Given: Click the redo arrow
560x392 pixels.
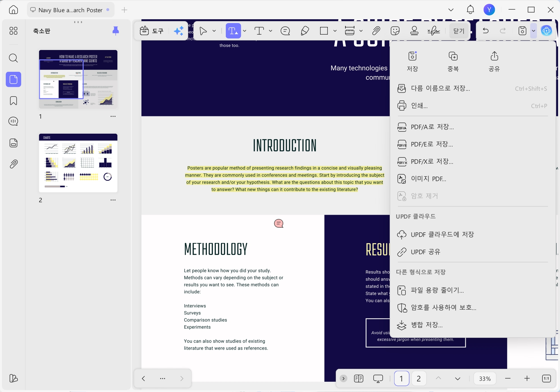Looking at the screenshot, I should (x=503, y=31).
